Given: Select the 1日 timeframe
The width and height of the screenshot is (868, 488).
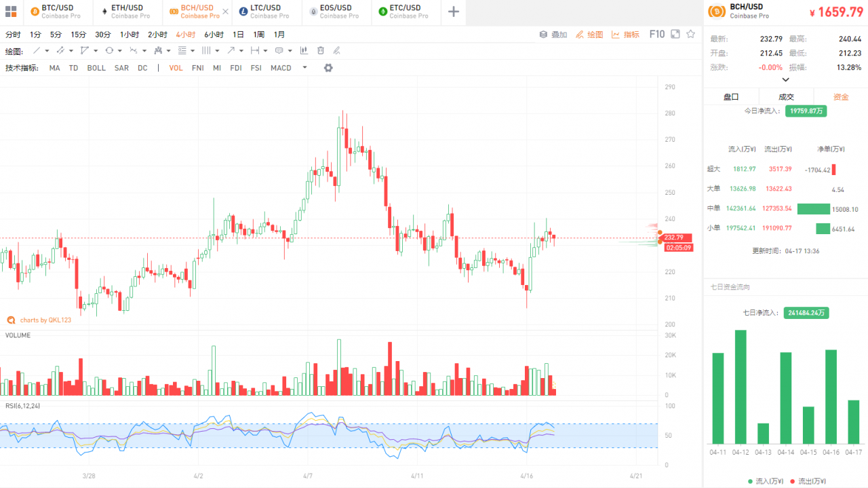Looking at the screenshot, I should (x=239, y=35).
